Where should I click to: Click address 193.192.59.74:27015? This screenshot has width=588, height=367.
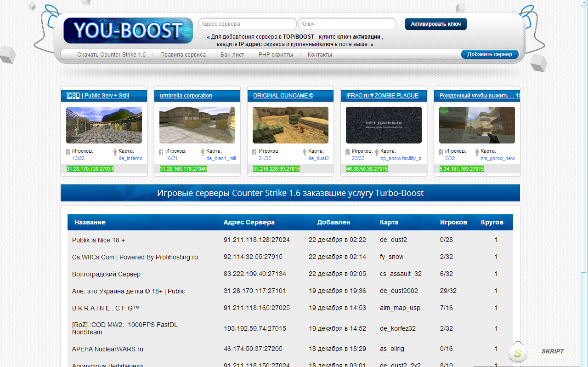coord(255,328)
